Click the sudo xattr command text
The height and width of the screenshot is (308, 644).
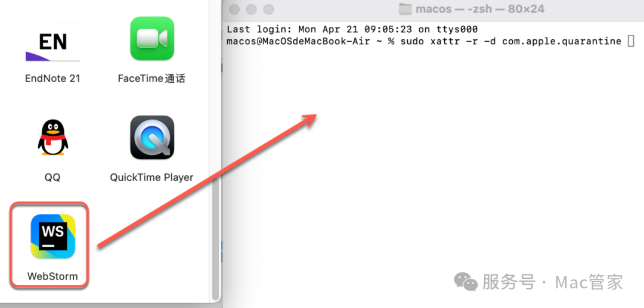click(x=511, y=41)
